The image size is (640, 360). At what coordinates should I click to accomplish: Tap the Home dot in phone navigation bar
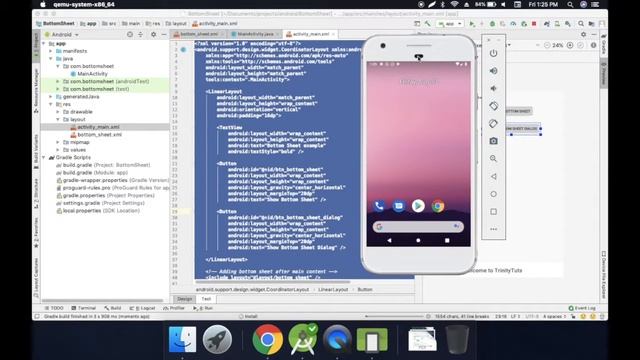pyautogui.click(x=418, y=240)
